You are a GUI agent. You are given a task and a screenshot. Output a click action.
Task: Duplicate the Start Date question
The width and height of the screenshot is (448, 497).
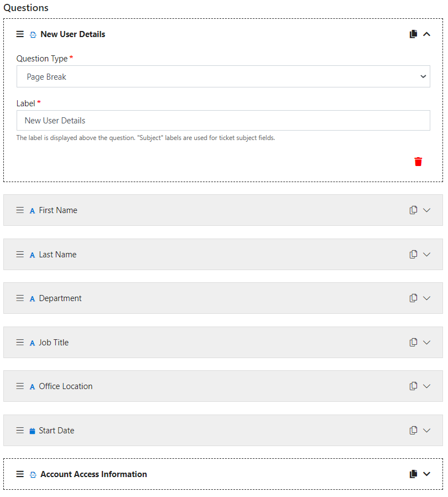(x=413, y=431)
